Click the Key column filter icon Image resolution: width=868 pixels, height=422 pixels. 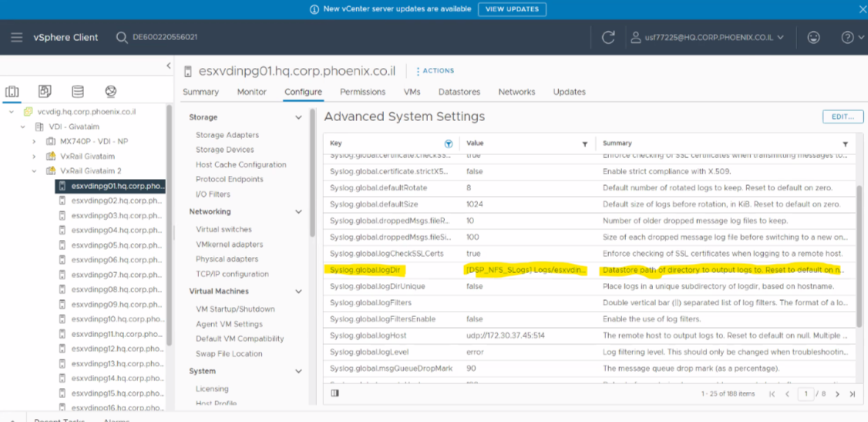point(449,143)
